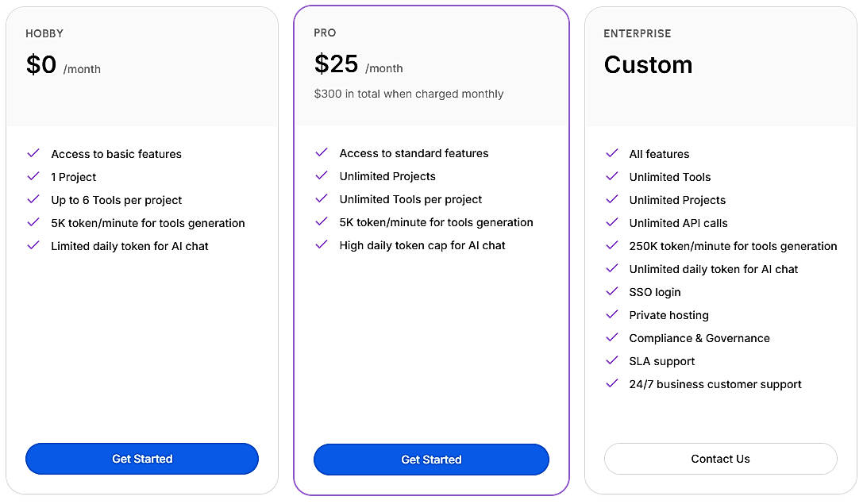Click the Pro plan Get Started button
The image size is (863, 504).
tap(431, 460)
